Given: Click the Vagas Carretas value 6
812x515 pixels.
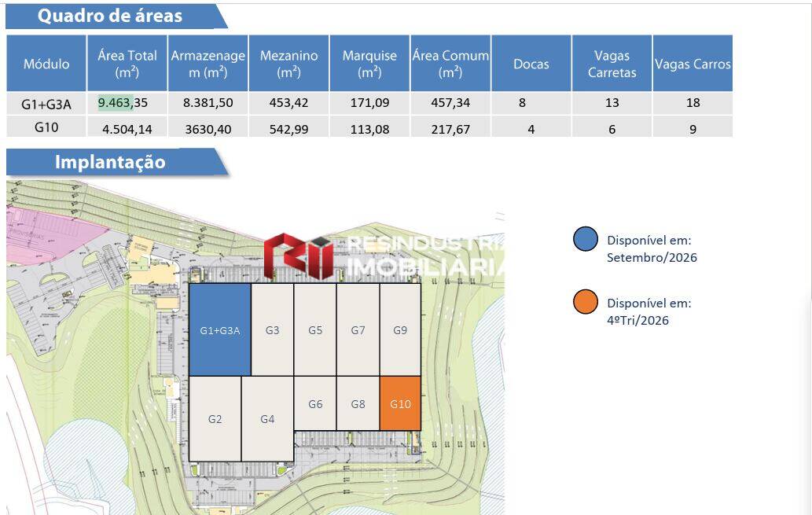Looking at the screenshot, I should [612, 129].
